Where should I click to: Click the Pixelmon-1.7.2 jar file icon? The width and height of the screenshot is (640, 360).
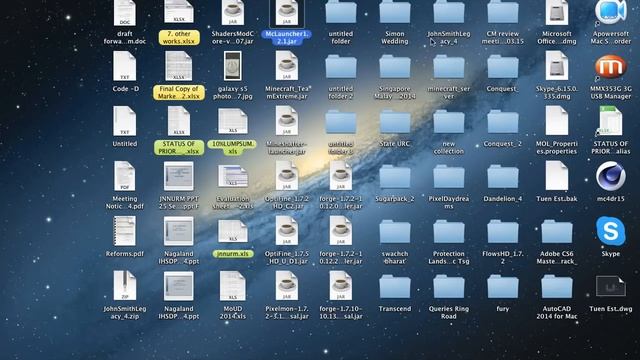point(287,286)
